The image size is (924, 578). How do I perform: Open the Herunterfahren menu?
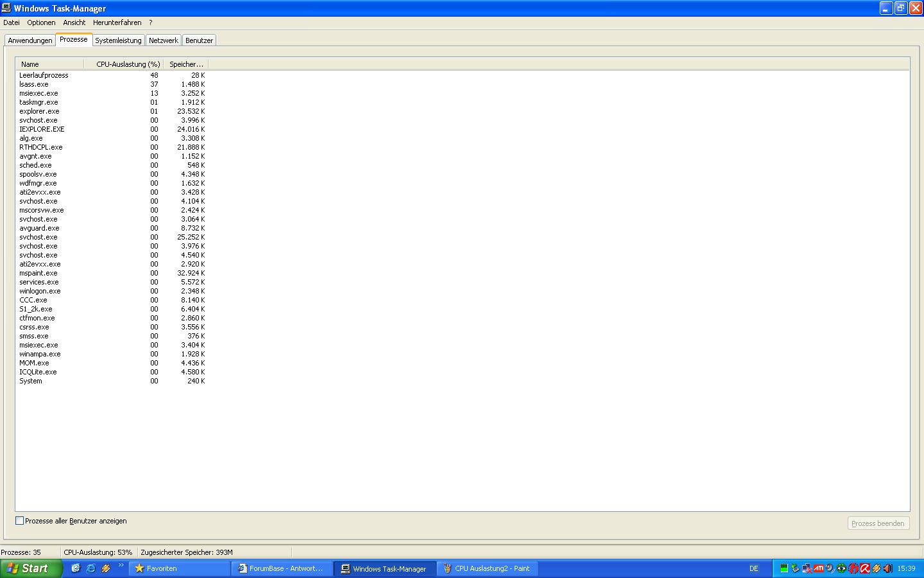[x=117, y=22]
